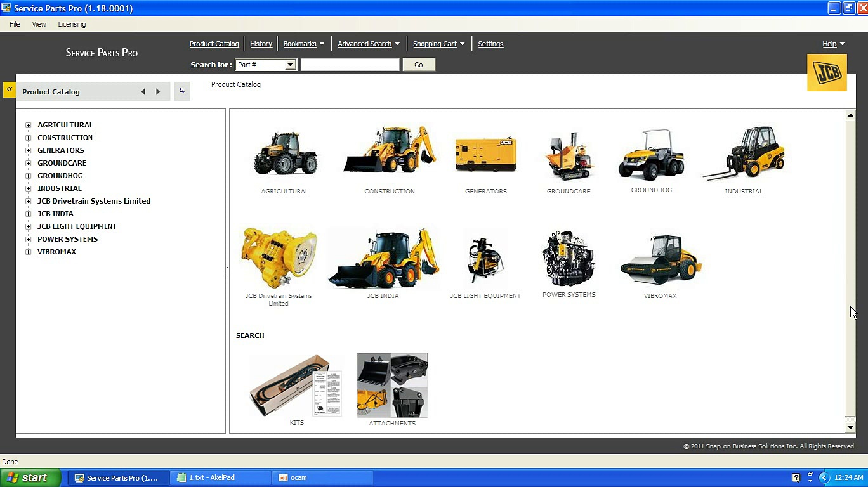Open the History link

(261, 44)
